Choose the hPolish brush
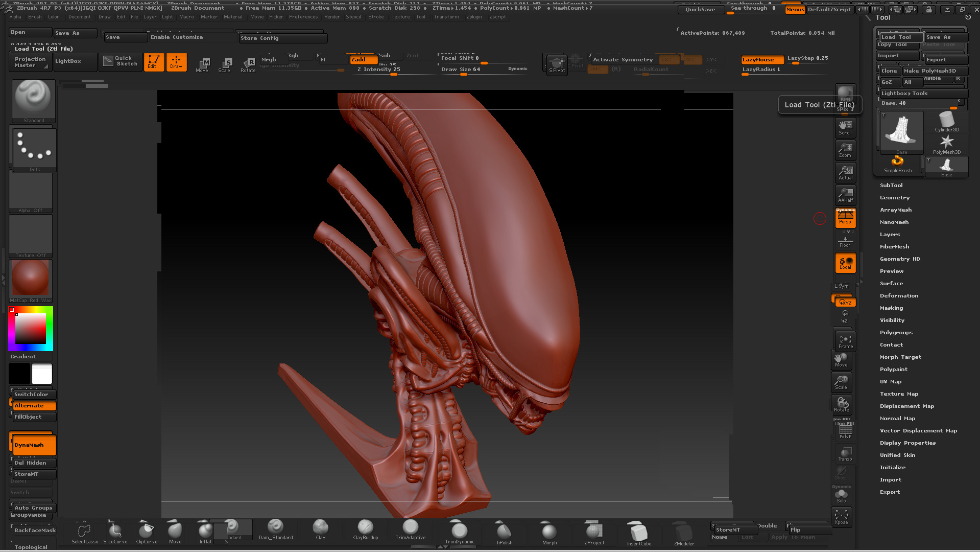This screenshot has width=980, height=552. pyautogui.click(x=504, y=532)
